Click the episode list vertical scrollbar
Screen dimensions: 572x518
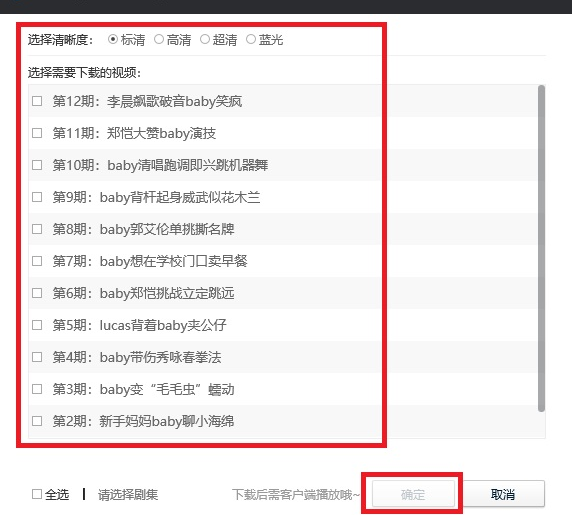(541, 248)
